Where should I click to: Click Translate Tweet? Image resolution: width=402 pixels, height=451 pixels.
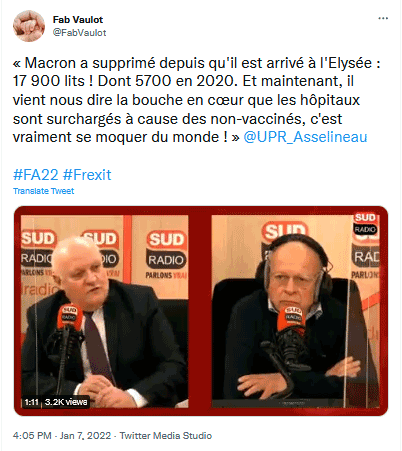[x=43, y=191]
